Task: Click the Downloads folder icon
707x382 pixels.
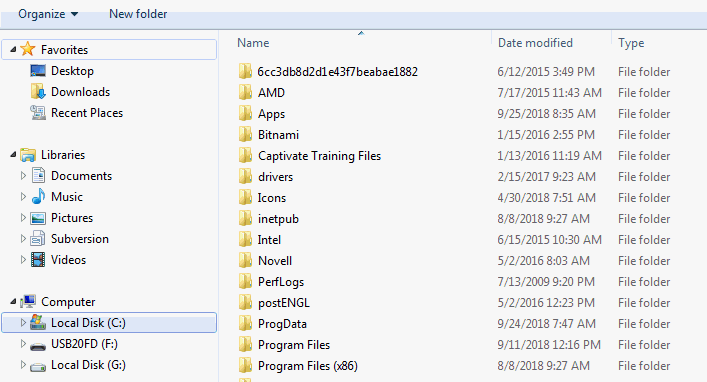Action: tap(38, 92)
